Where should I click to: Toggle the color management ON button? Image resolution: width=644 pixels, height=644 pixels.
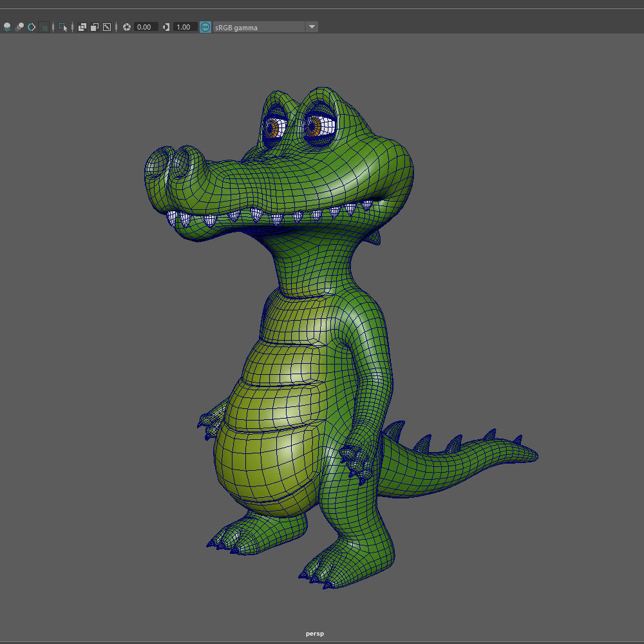click(205, 27)
